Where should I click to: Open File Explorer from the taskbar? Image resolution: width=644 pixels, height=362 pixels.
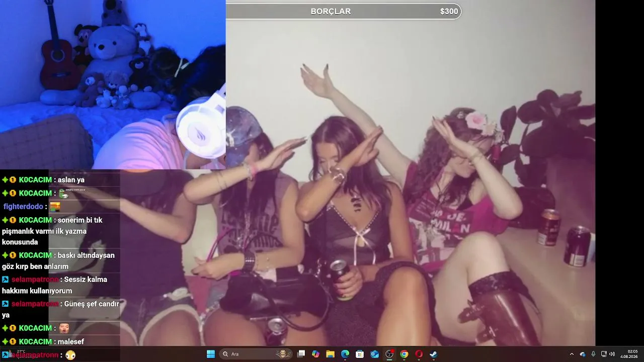330,354
